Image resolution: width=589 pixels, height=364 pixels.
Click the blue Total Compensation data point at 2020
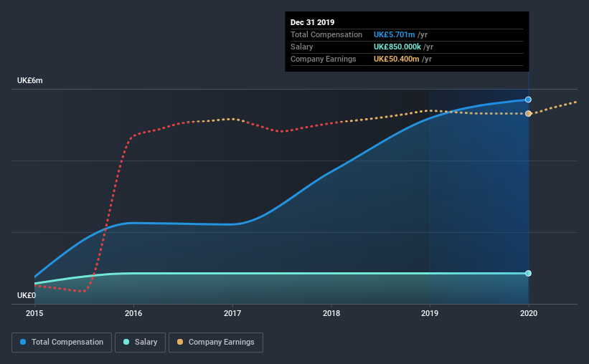point(528,100)
